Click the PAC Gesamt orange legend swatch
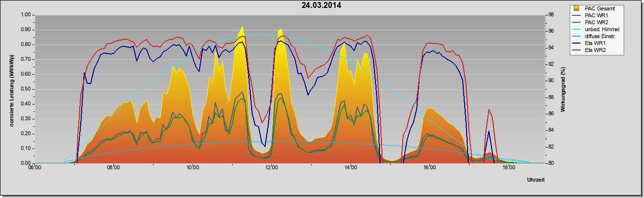The width and height of the screenshot is (644, 198). click(x=577, y=8)
